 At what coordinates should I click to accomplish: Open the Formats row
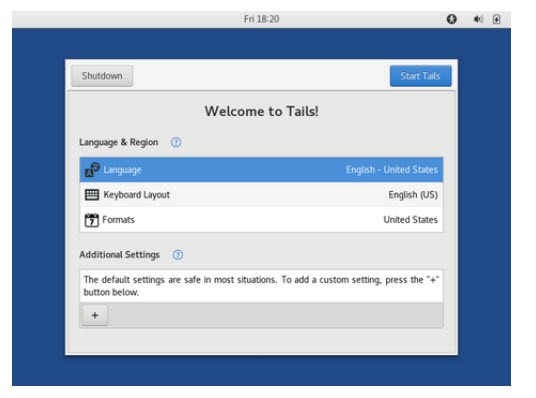[262, 220]
